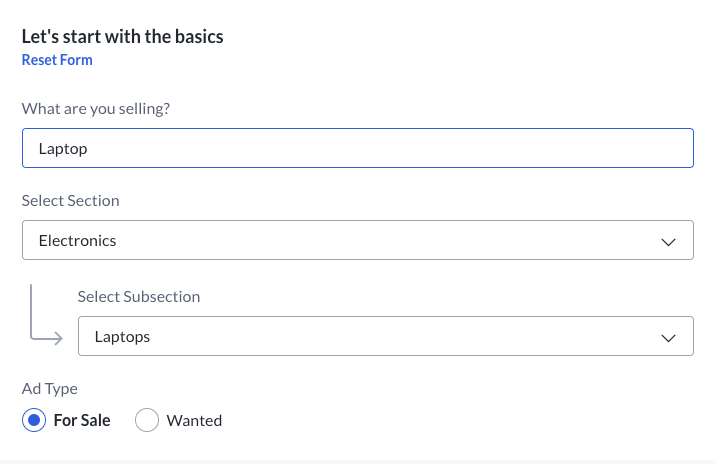Click the arrowhead pointing to the Subsection dropdown
Viewport: 716px width, 464px height.
click(x=59, y=337)
